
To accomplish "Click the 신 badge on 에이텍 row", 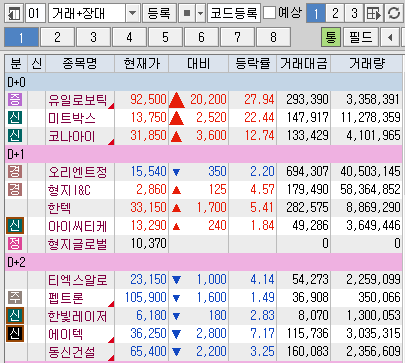I will pos(15,334).
